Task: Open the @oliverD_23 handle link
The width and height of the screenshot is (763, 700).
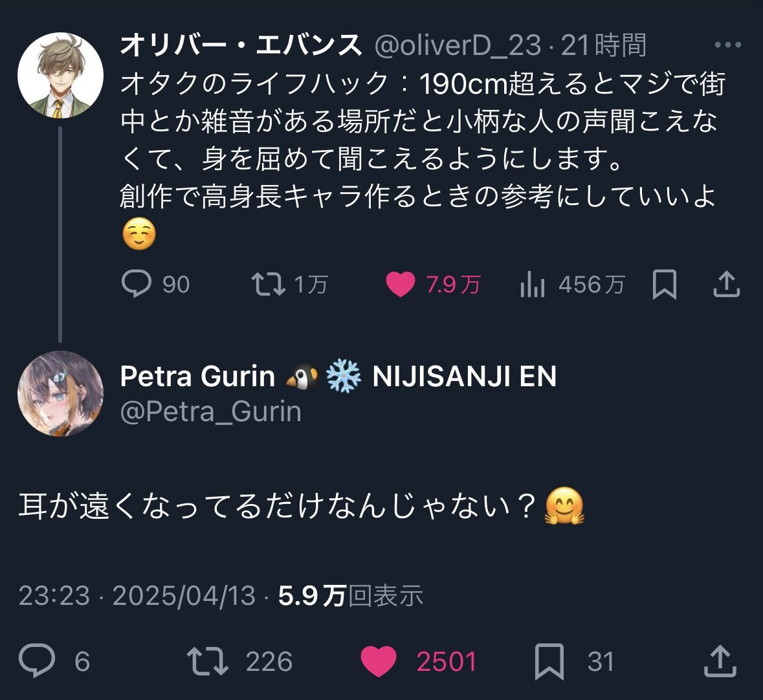Action: click(457, 45)
